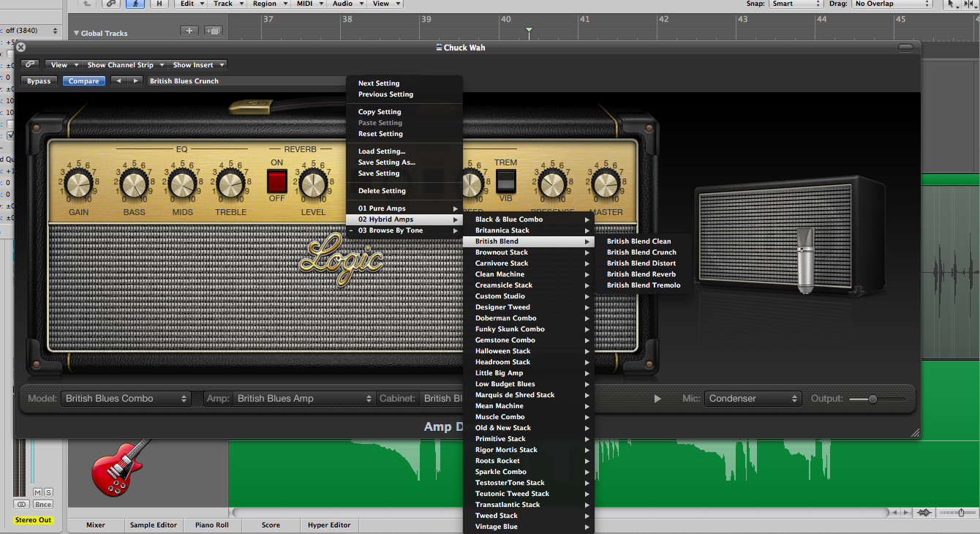Open the Snap dropdown set to Smart
This screenshot has width=980, height=534.
pyautogui.click(x=796, y=4)
